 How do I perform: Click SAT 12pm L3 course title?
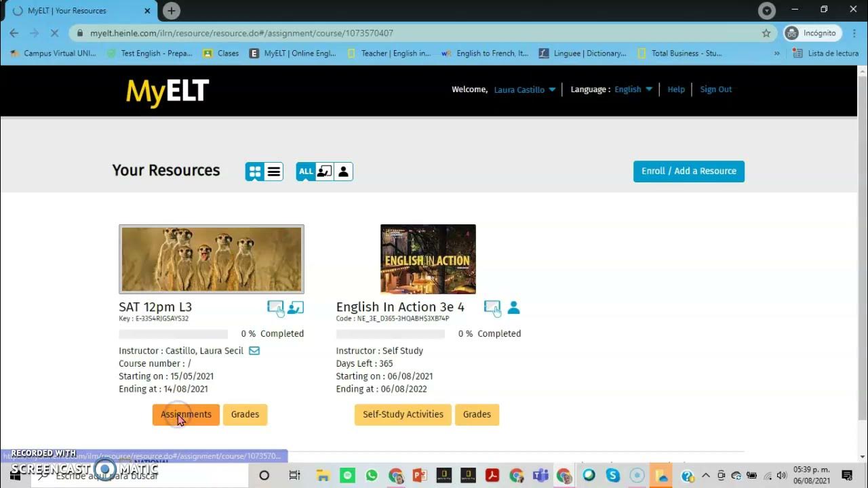(155, 307)
